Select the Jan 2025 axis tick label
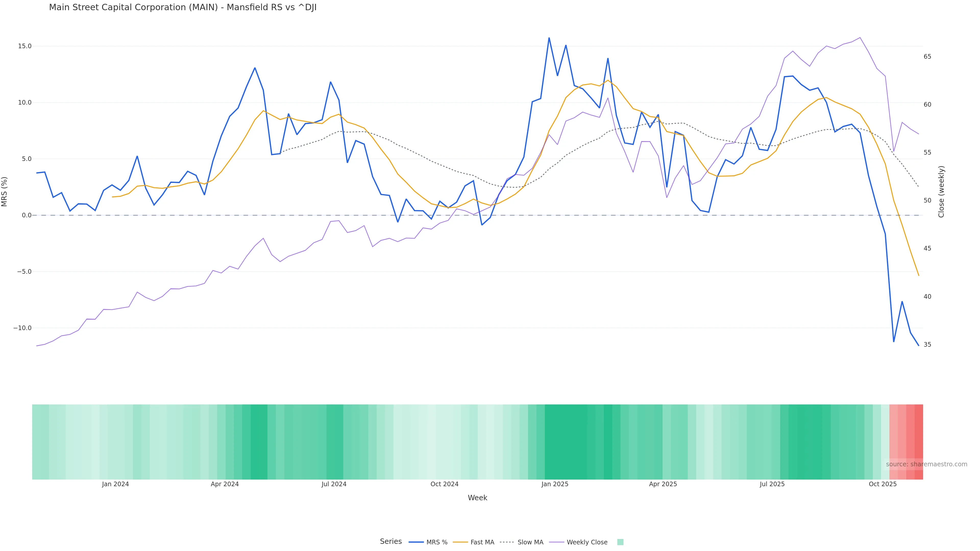Image resolution: width=980 pixels, height=551 pixels. point(555,484)
